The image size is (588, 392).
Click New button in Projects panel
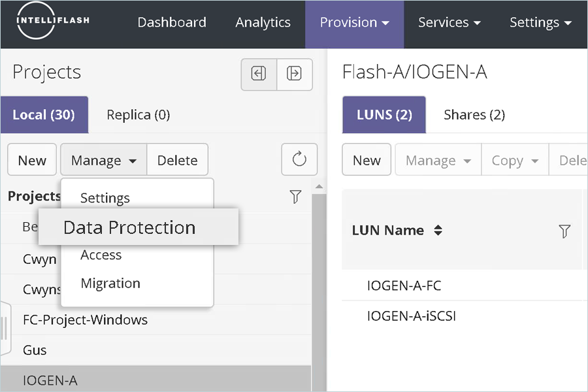pyautogui.click(x=32, y=159)
